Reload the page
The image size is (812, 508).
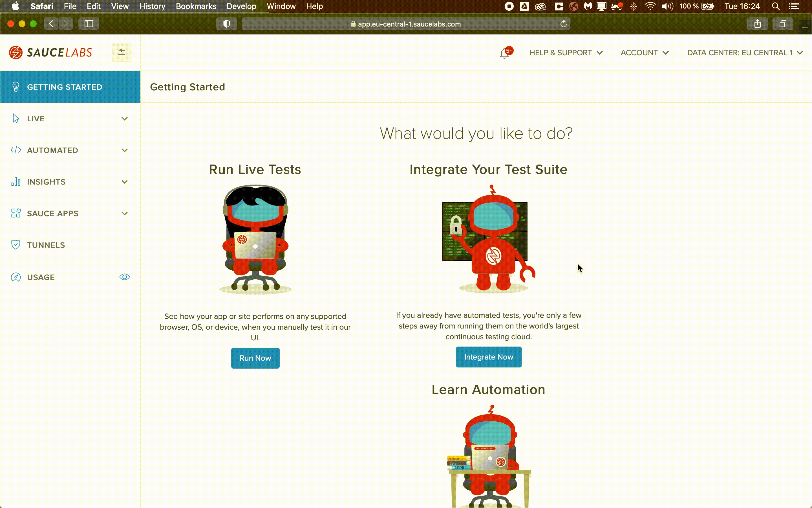coord(563,24)
